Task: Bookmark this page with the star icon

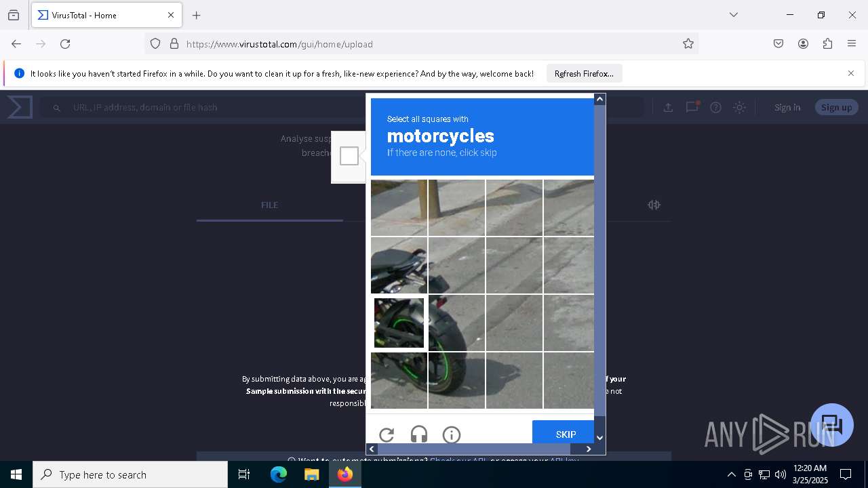Action: pyautogui.click(x=688, y=44)
